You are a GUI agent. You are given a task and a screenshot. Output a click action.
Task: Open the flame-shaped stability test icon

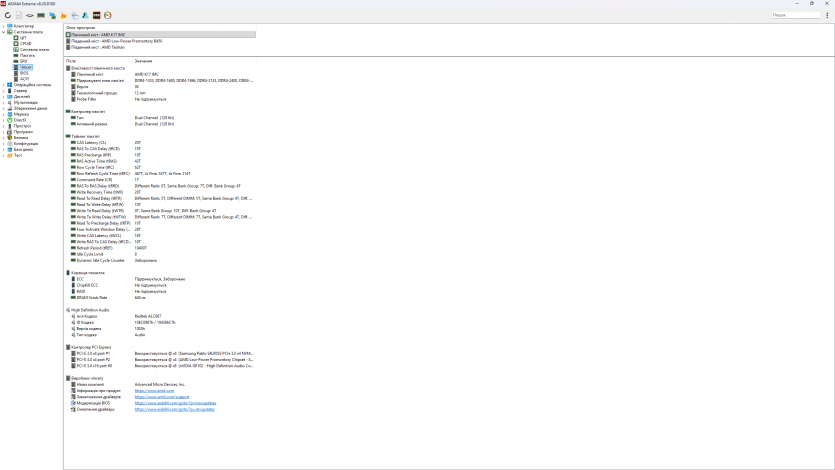[x=63, y=15]
